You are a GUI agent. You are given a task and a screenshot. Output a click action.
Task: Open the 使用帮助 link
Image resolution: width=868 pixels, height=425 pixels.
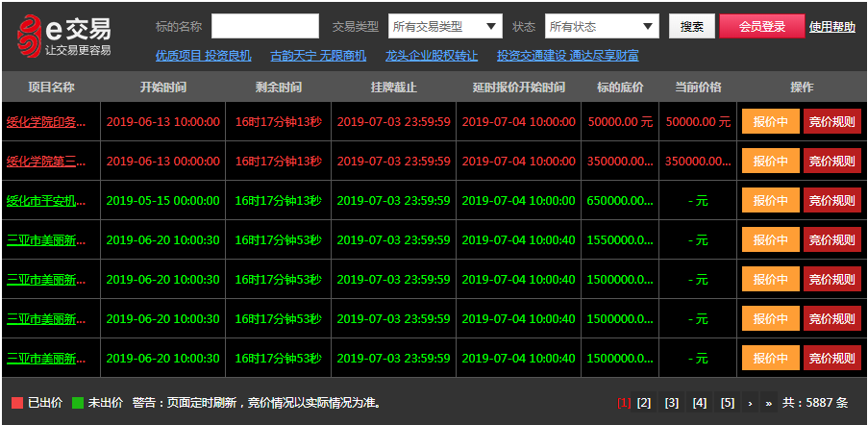[832, 27]
